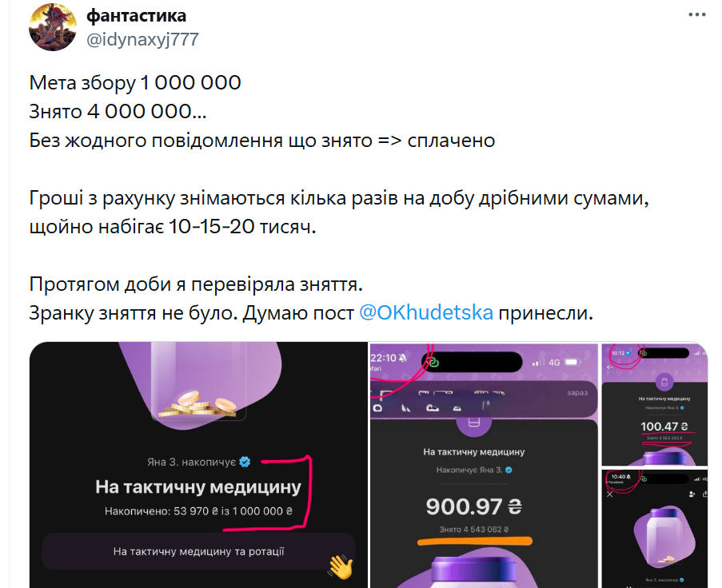Click the 'На тактичну медицину' heading in left image

198,487
